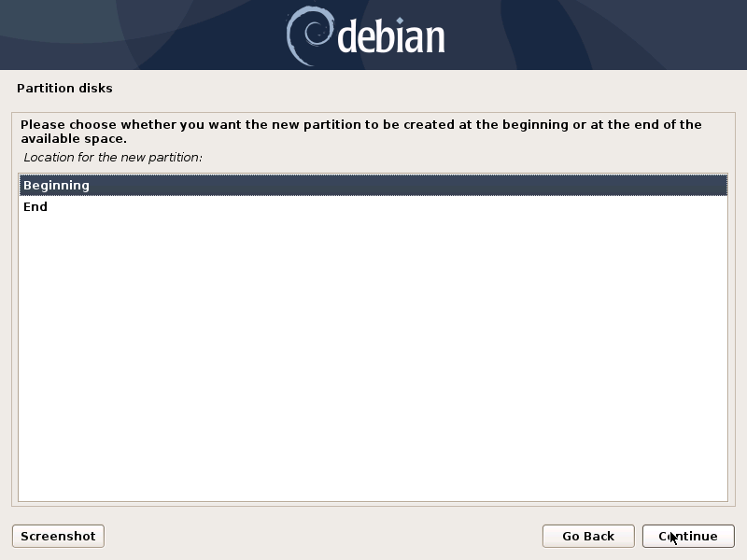The height and width of the screenshot is (560, 747).
Task: Select End as the partition location
Action: 373,206
